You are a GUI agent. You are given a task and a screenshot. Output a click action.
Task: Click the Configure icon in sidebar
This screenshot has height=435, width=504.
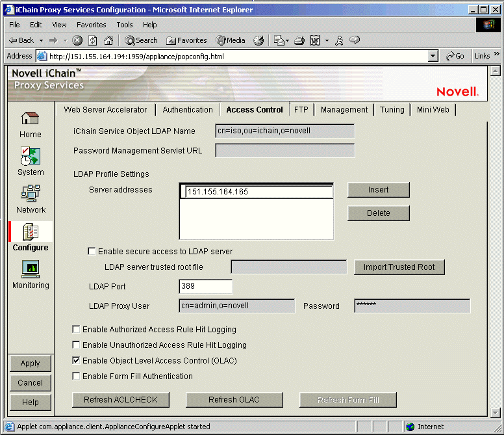click(31, 232)
